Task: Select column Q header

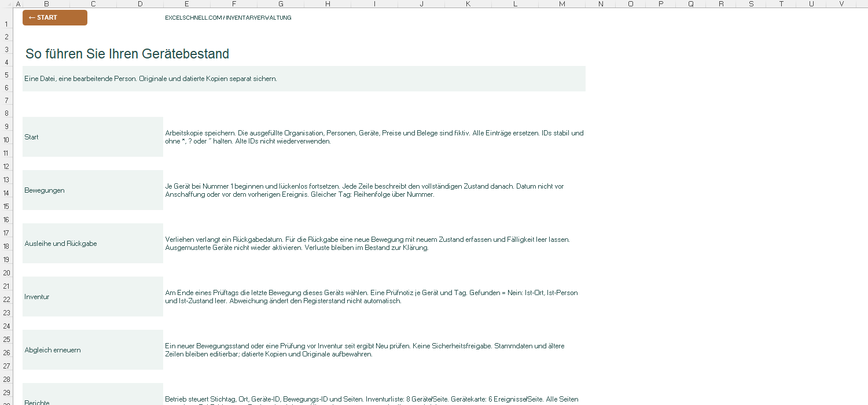Action: pos(691,4)
